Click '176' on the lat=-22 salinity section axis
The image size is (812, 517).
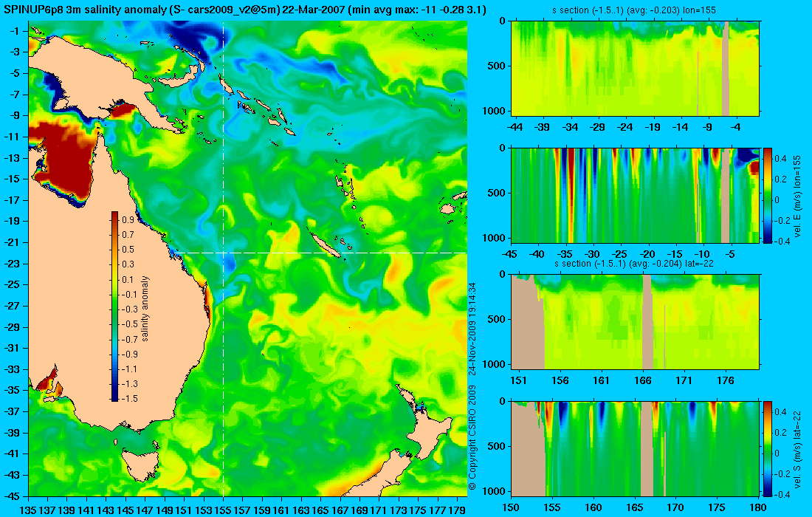pyautogui.click(x=726, y=380)
